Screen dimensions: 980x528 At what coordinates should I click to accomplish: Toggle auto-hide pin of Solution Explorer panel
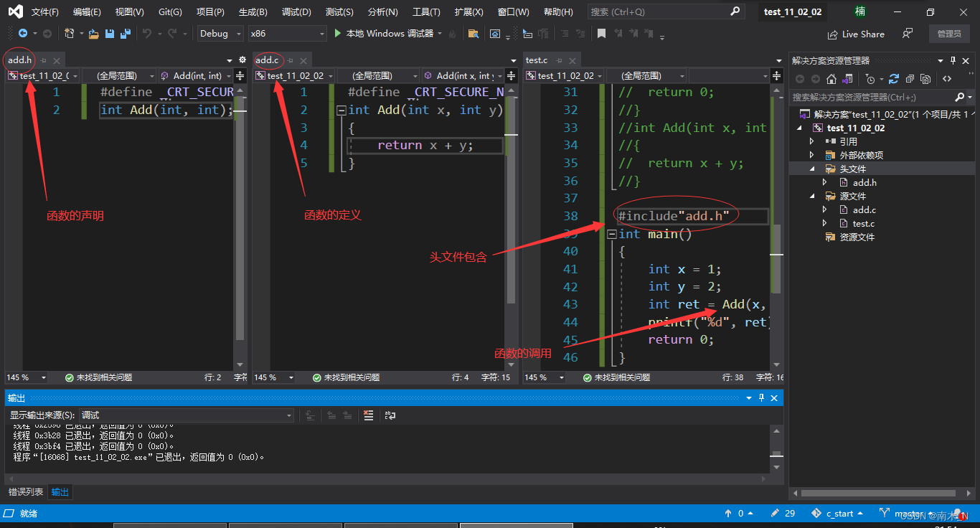(x=953, y=60)
